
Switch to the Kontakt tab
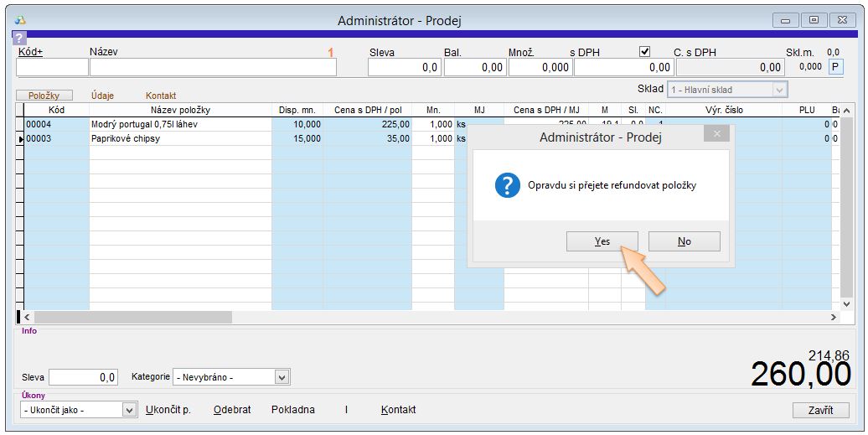click(161, 96)
